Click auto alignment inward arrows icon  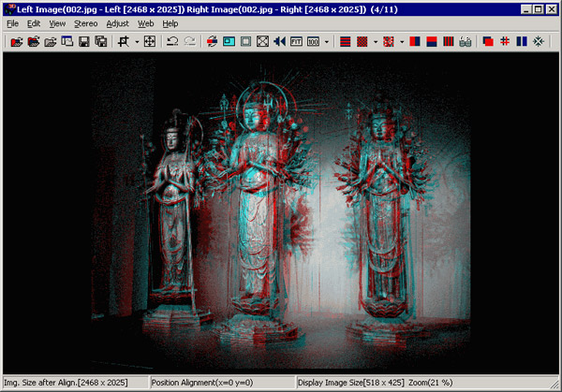tap(539, 41)
